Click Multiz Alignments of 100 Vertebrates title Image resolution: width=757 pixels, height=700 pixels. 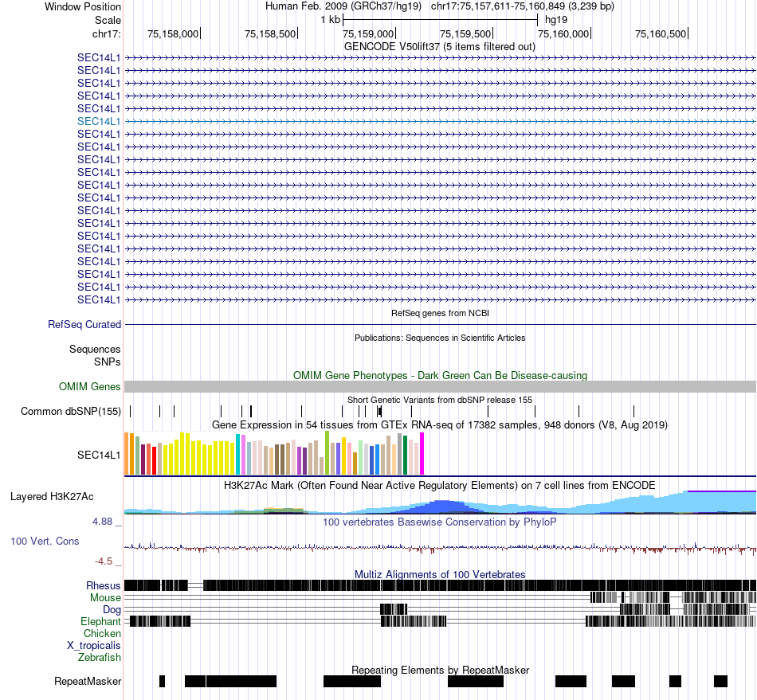(440, 574)
